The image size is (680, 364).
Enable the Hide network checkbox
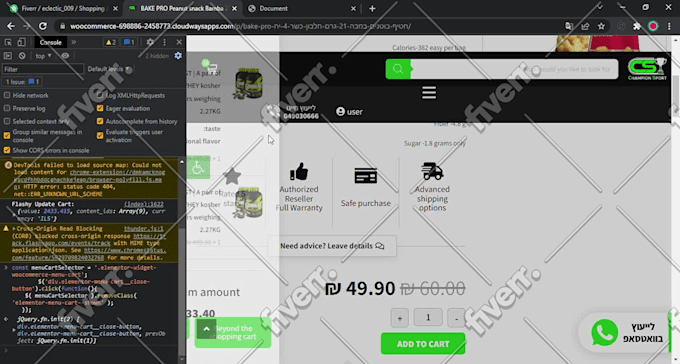click(7, 95)
